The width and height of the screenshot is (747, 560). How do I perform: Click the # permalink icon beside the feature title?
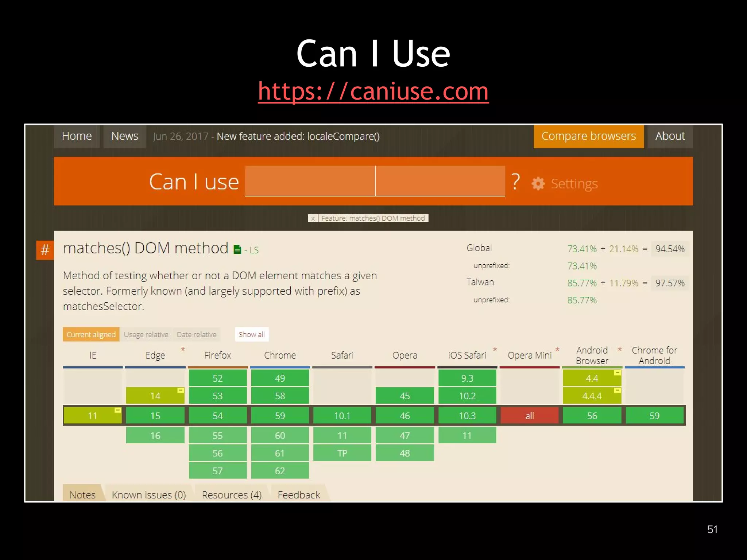pyautogui.click(x=44, y=250)
